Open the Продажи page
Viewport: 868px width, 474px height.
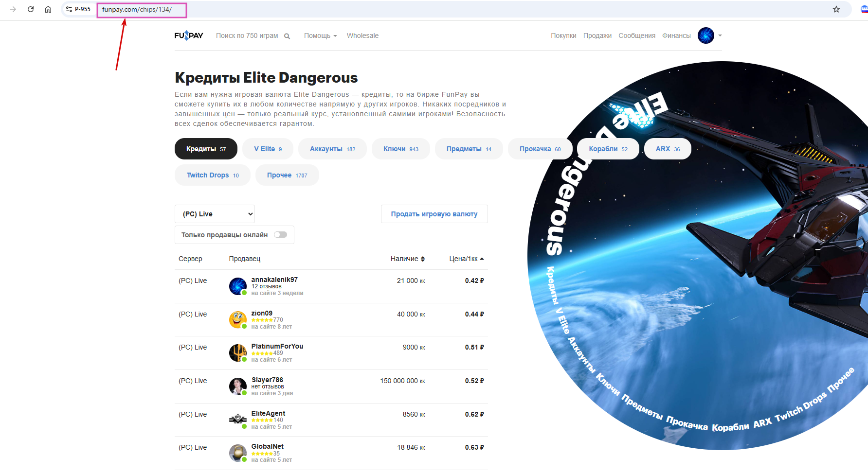click(597, 35)
